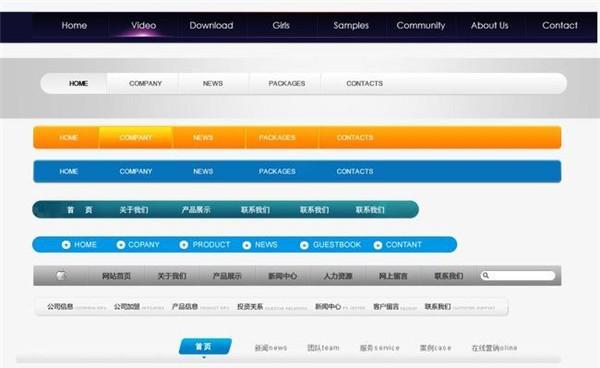The image size is (600, 368).
Task: Choose PACKAGES in the dark blue navbar
Action: coord(277,171)
